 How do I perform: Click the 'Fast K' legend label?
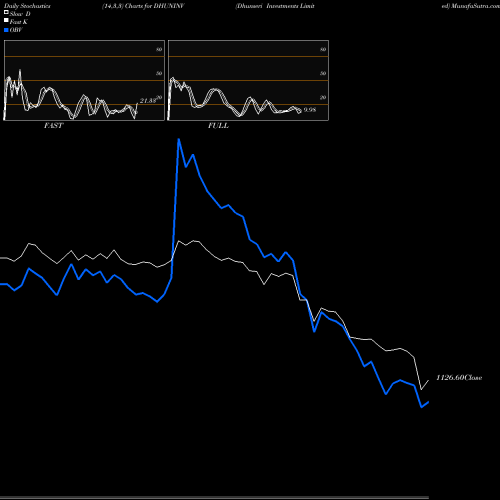[19, 22]
